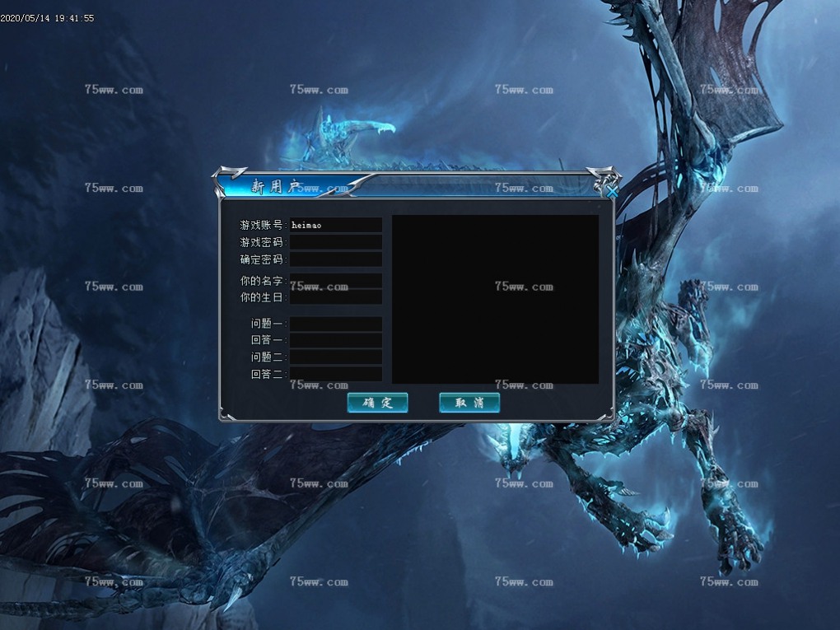The width and height of the screenshot is (840, 630).
Task: Click the 回答二 text label
Action: pyautogui.click(x=267, y=374)
